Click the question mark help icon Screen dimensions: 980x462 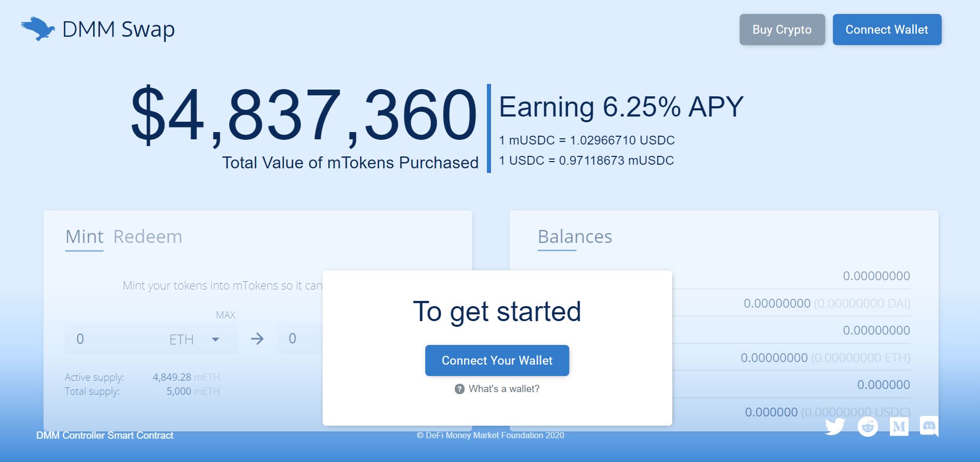pyautogui.click(x=459, y=389)
